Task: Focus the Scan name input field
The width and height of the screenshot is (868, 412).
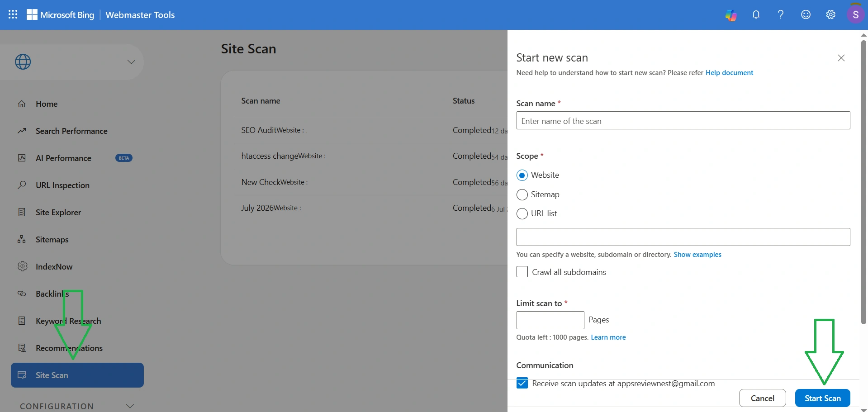Action: [x=683, y=121]
